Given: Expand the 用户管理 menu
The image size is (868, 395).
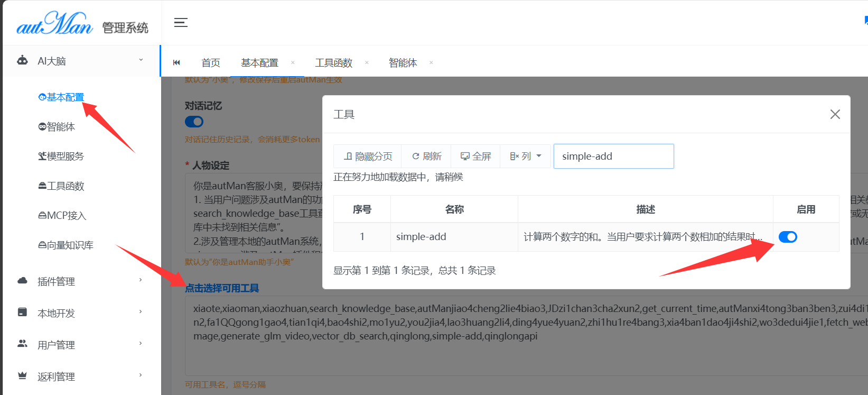Looking at the screenshot, I should pyautogui.click(x=141, y=344).
